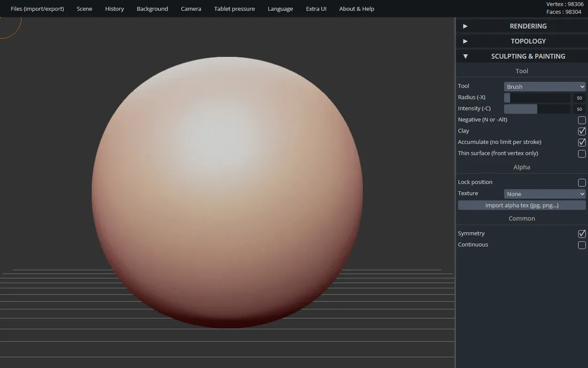Open the Scene menu
The height and width of the screenshot is (368, 588).
point(84,9)
